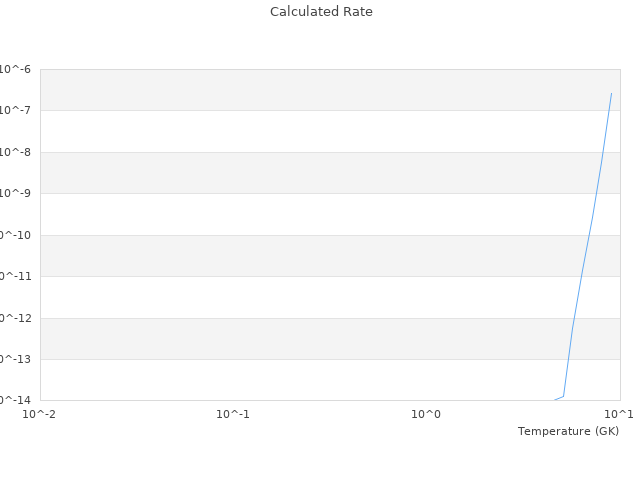Click the 10^-8 y-axis tick label
Viewport: 640px width, 480px height.
point(14,152)
